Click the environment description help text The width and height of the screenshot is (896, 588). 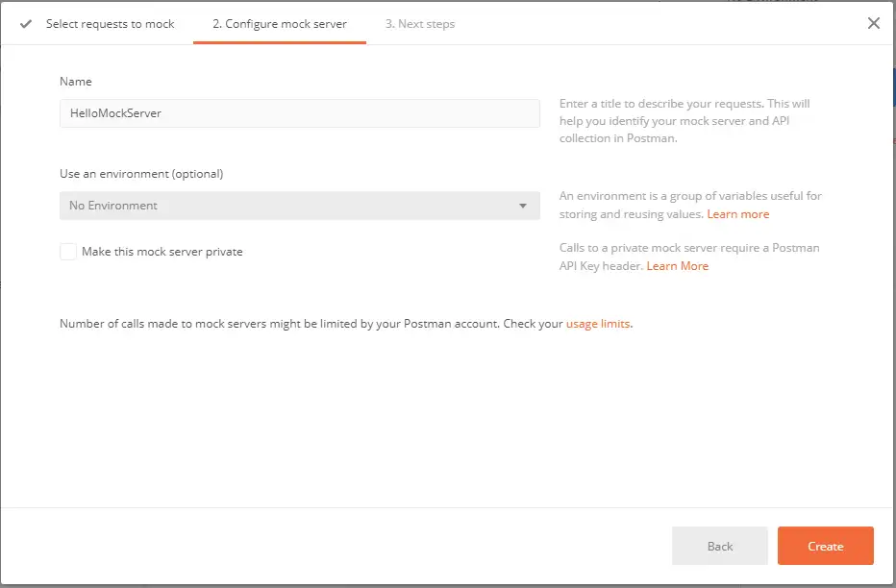[x=690, y=196]
